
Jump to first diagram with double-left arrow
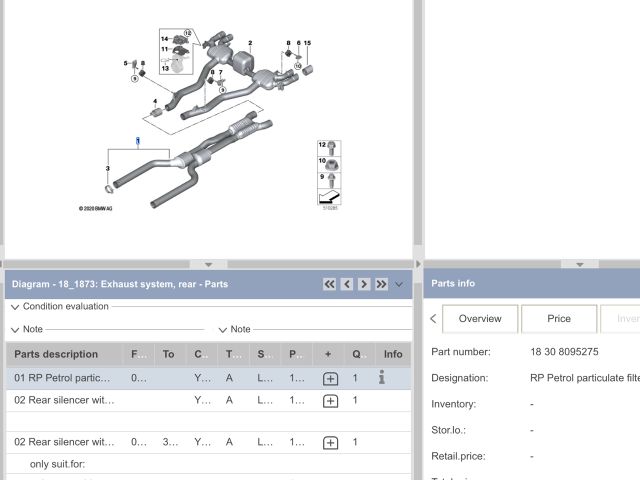(x=329, y=284)
